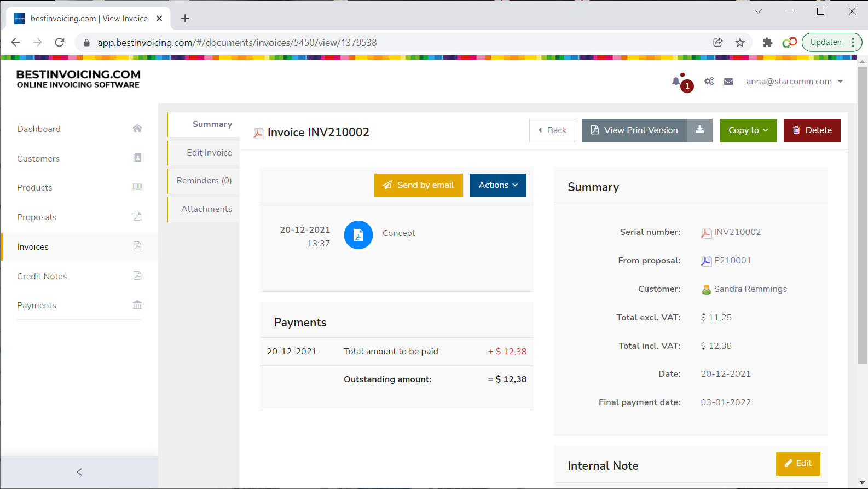Expand the Actions dropdown
This screenshot has width=868, height=489.
[497, 185]
